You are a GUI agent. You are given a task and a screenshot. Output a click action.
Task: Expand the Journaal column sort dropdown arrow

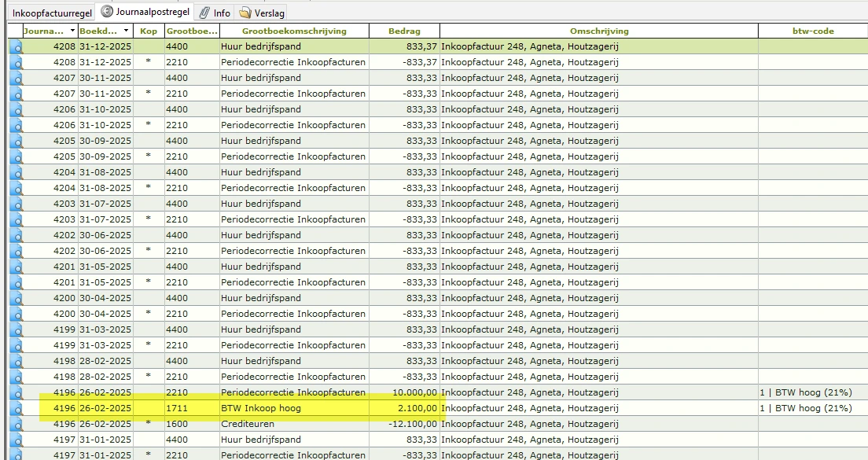pos(73,31)
